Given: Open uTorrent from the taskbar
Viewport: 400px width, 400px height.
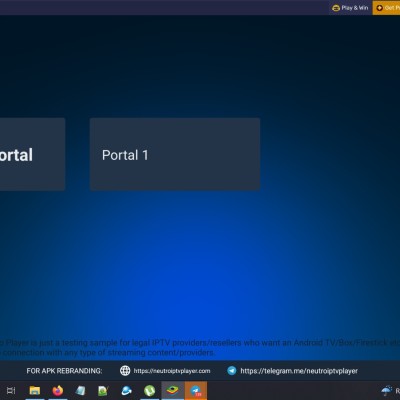Looking at the screenshot, I should [149, 390].
